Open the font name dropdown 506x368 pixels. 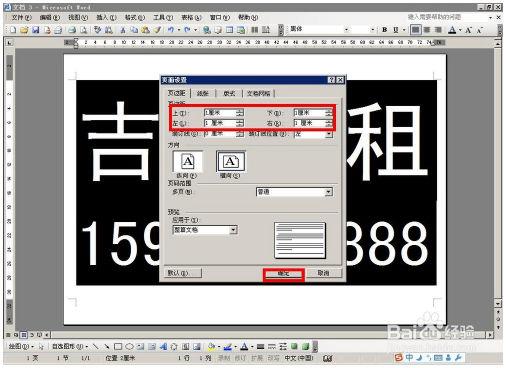click(x=346, y=30)
